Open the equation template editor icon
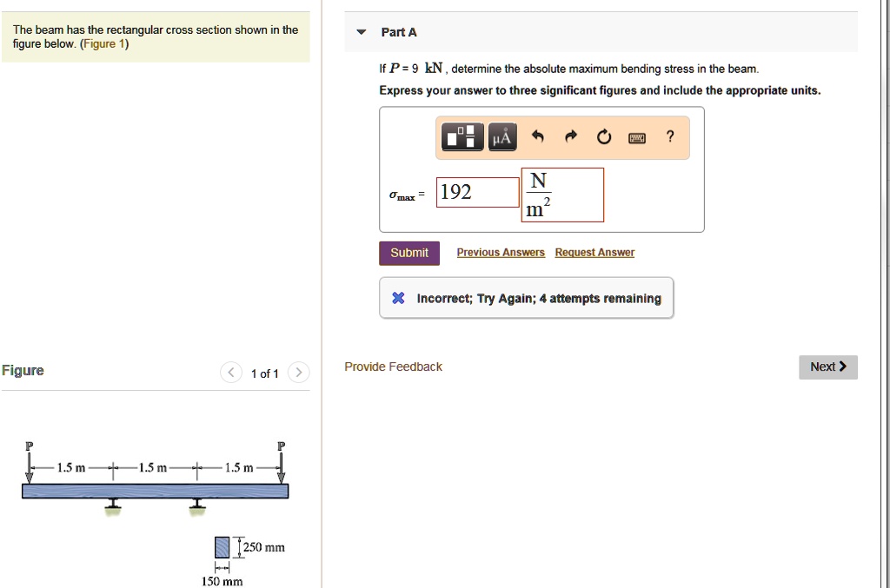The height and width of the screenshot is (588, 890). [462, 136]
